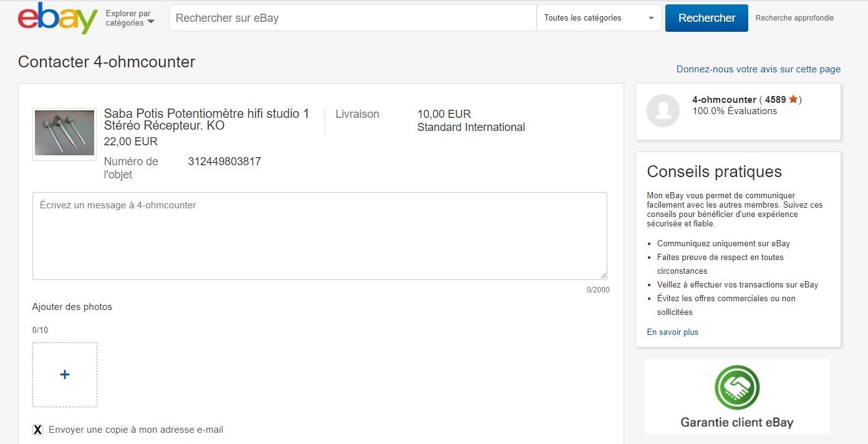Screen dimensions: 868x444
Task: Open 'Recherche approfondie' link
Action: pos(794,18)
